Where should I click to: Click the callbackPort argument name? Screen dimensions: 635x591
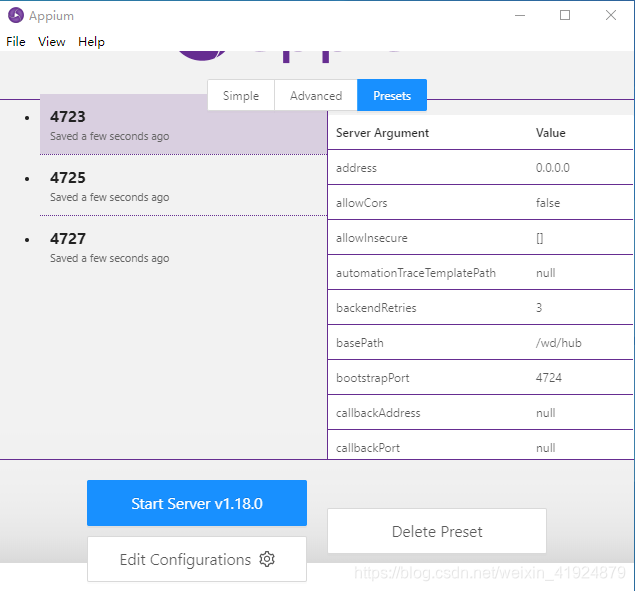[368, 448]
